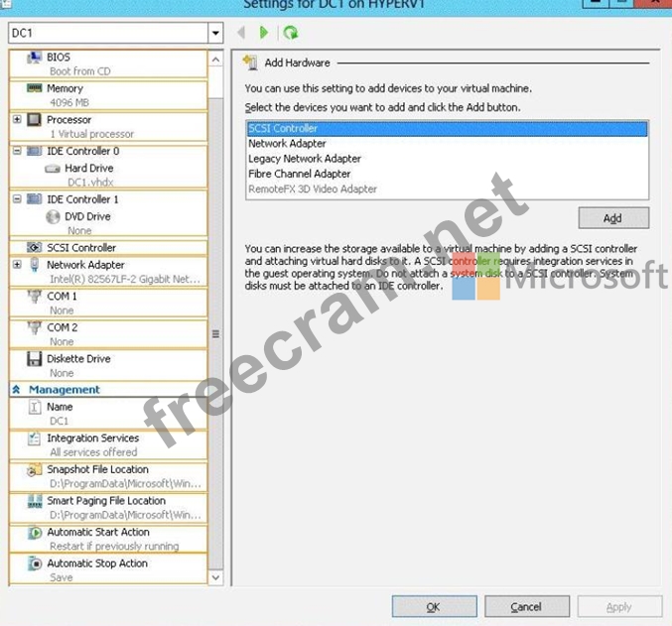
Task: Select the Name DC1 management entry
Action: 108,414
